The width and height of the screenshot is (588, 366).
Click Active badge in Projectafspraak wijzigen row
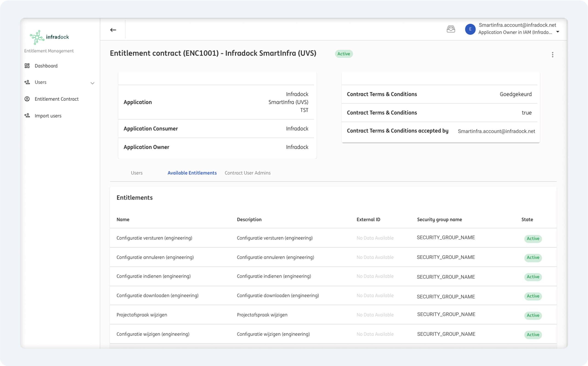(x=533, y=315)
